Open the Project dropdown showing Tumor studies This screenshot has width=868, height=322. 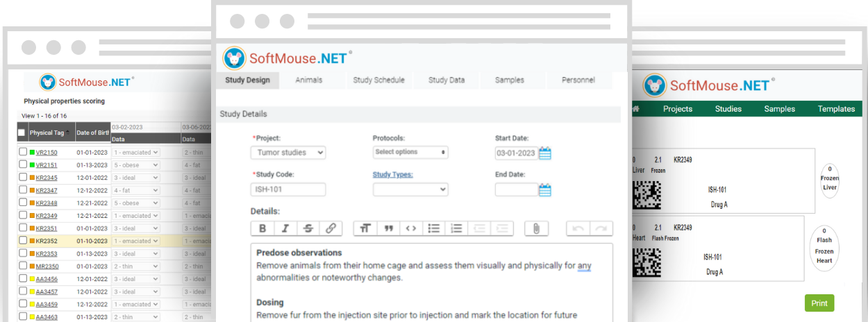(x=288, y=153)
